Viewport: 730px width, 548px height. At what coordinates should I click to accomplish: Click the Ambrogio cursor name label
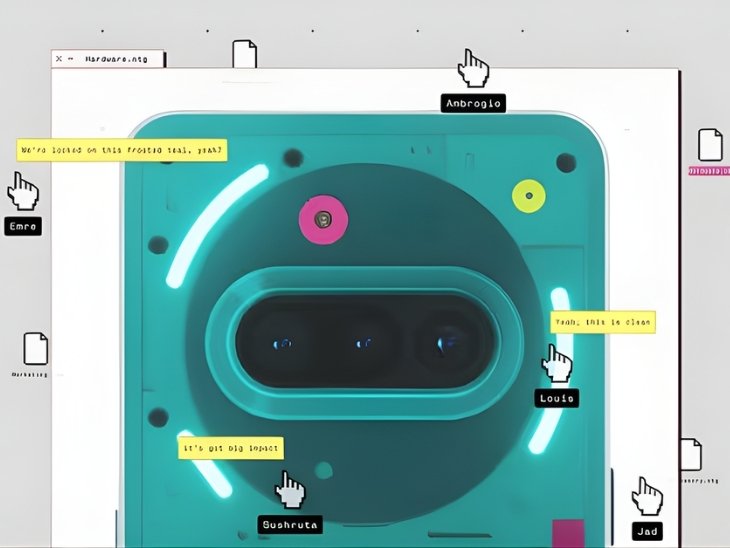(472, 103)
